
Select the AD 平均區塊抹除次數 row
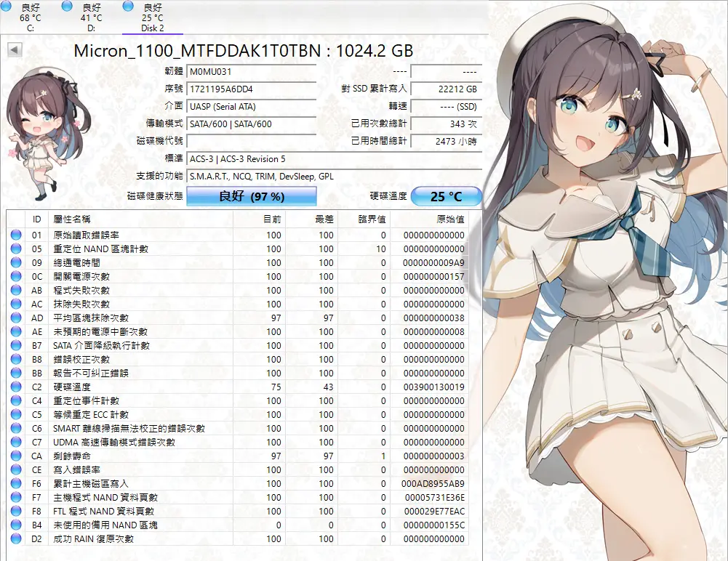pyautogui.click(x=218, y=318)
